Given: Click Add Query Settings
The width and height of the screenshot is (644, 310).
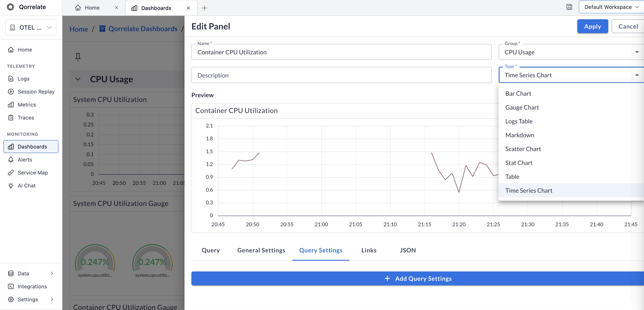Looking at the screenshot, I should (418, 278).
